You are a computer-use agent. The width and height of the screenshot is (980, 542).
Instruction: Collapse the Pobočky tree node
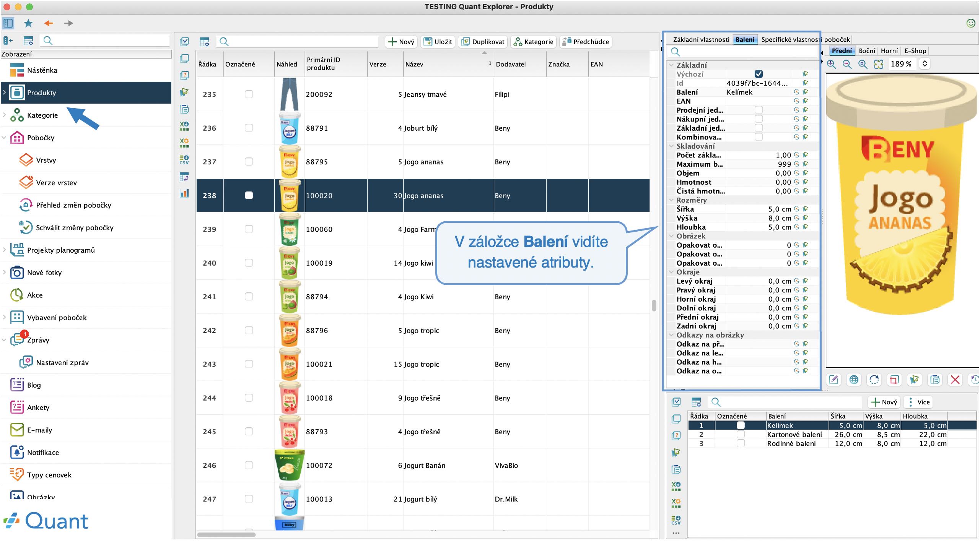[4, 138]
